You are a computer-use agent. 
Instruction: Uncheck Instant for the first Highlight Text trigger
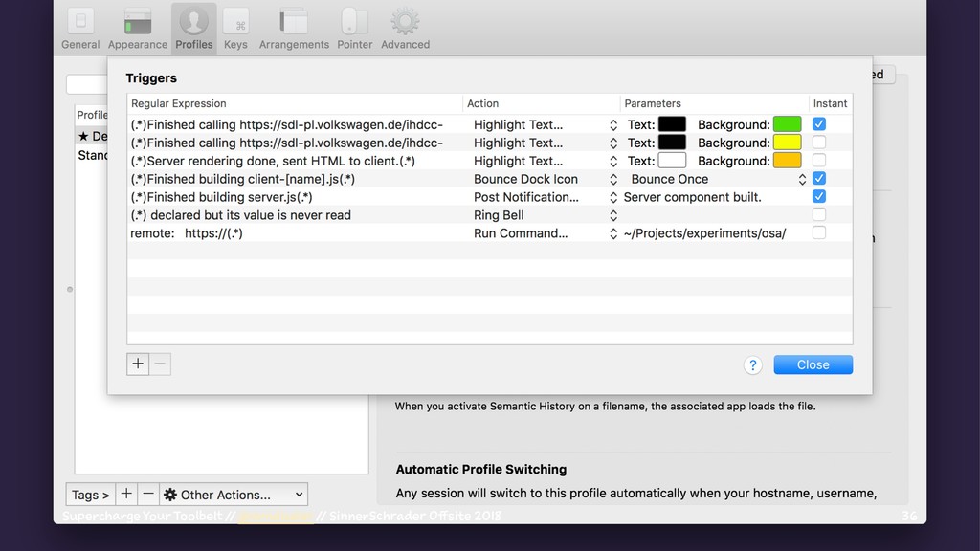click(x=819, y=124)
